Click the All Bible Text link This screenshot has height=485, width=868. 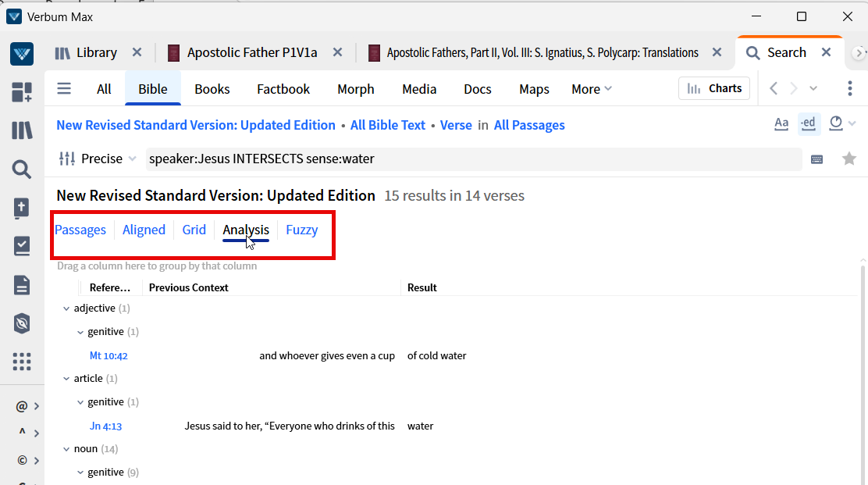click(x=387, y=125)
